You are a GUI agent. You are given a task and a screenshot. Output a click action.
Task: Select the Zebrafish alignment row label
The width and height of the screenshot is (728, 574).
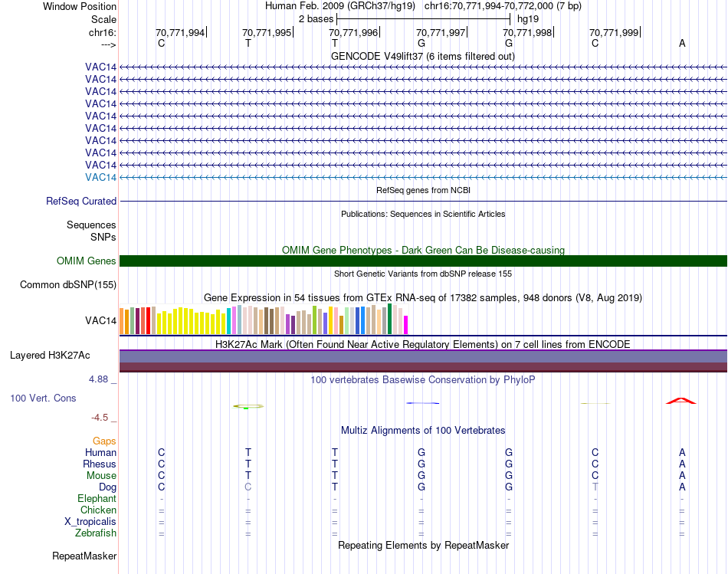(x=96, y=533)
